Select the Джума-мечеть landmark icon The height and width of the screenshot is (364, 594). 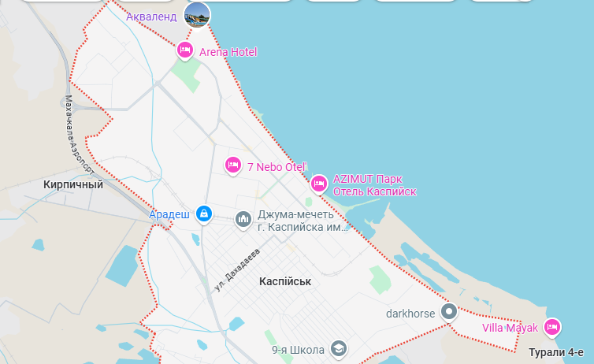tap(243, 220)
